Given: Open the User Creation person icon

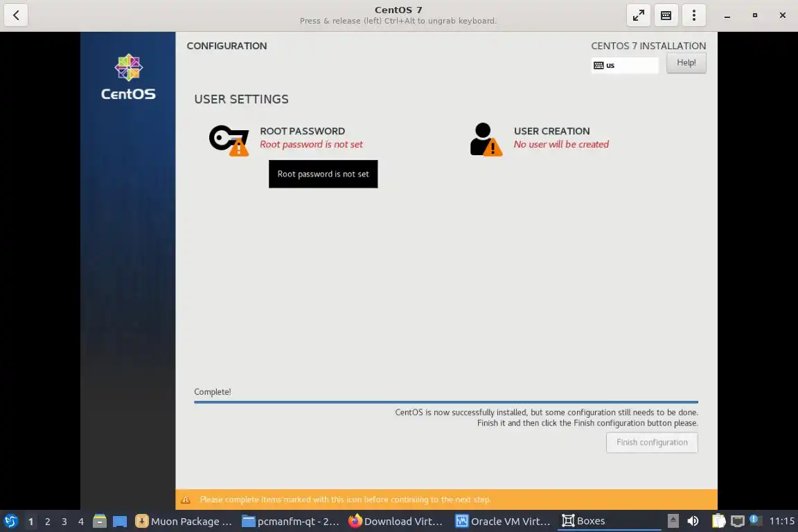Looking at the screenshot, I should [x=486, y=139].
